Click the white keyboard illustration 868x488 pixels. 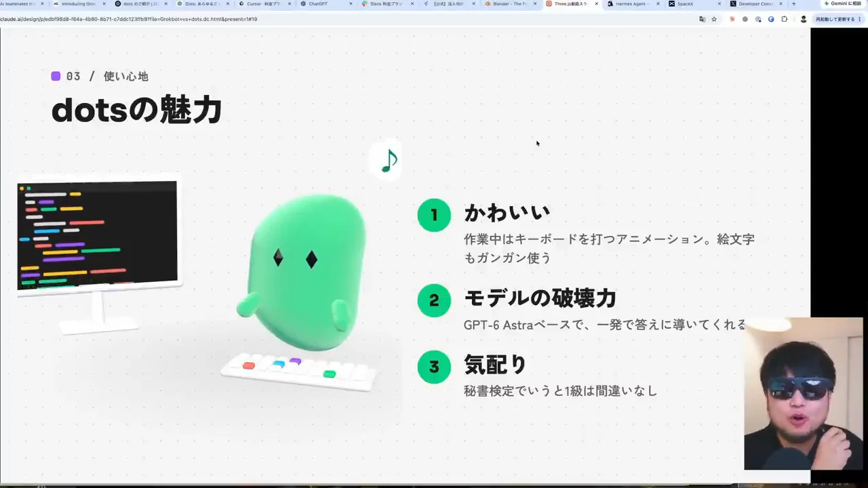(298, 371)
